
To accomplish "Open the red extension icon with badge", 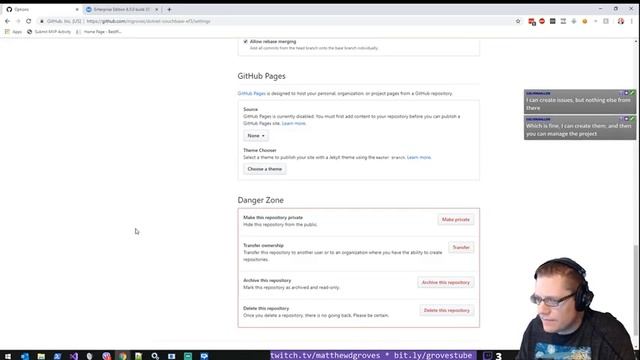I will [531, 21].
